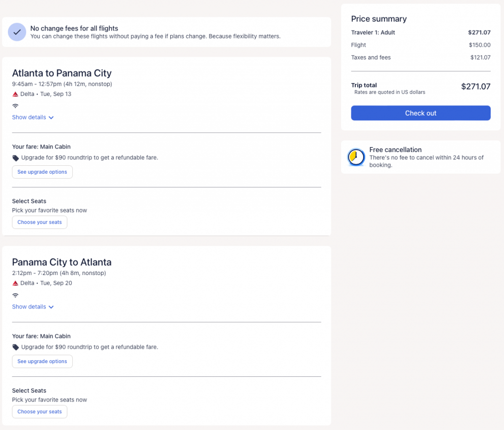Click the Delta logo on the Atlanta departure flight
Image resolution: width=504 pixels, height=430 pixels.
(15, 94)
